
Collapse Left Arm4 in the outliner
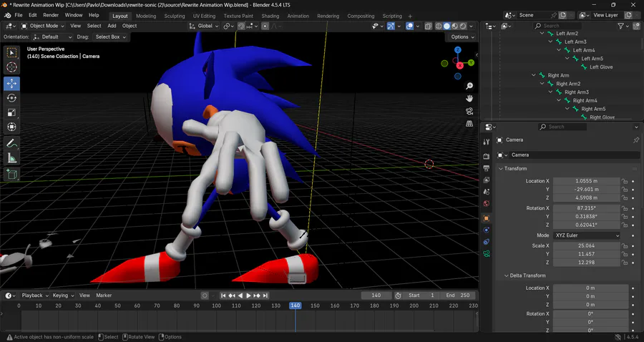click(x=559, y=50)
